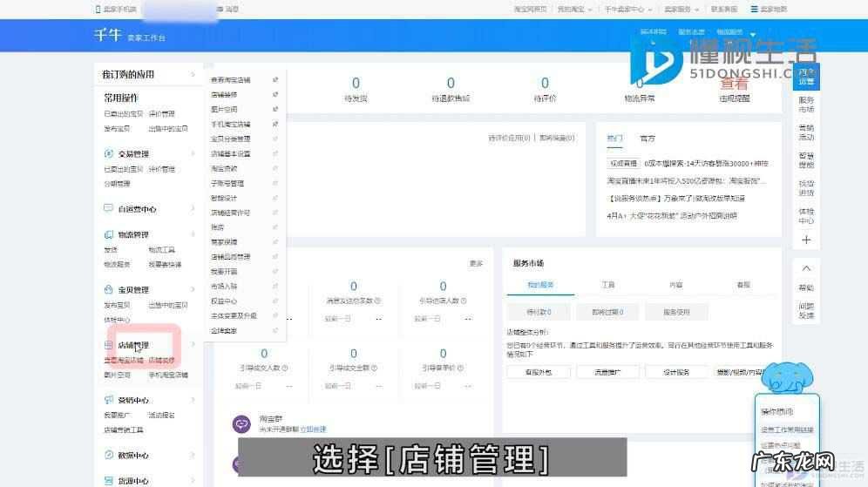Click the 服务使用 button
The height and width of the screenshot is (487, 868).
676,312
